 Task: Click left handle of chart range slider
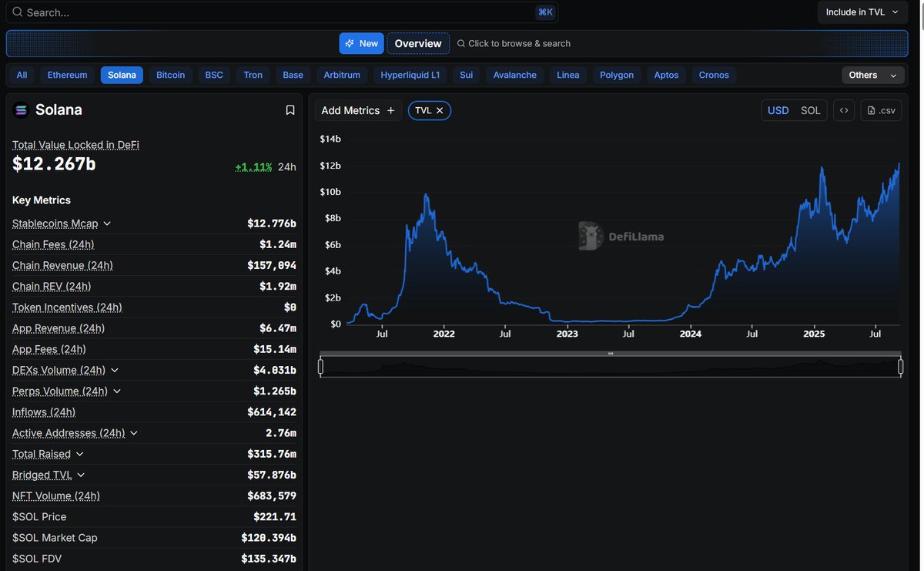(x=320, y=367)
